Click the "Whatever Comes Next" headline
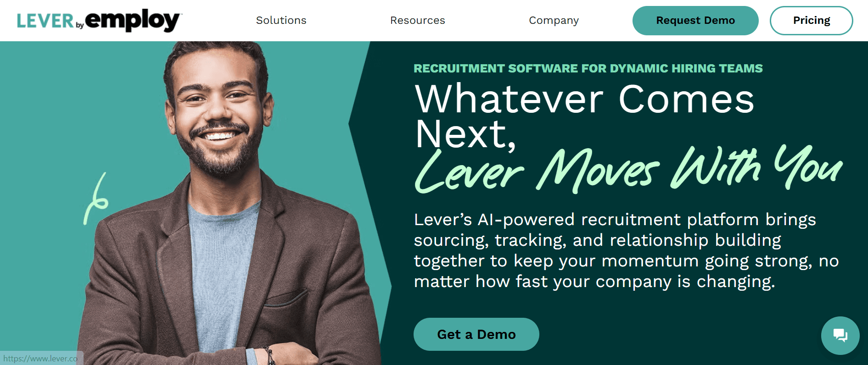 [584, 116]
